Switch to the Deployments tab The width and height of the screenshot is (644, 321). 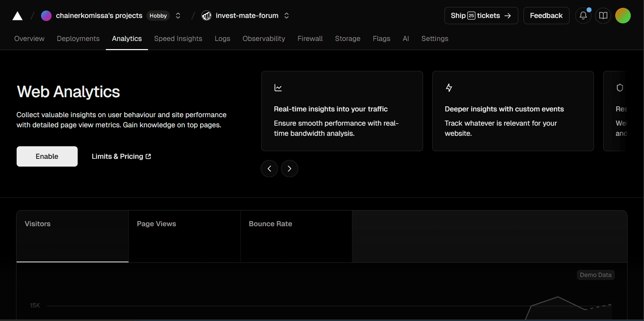pyautogui.click(x=78, y=39)
